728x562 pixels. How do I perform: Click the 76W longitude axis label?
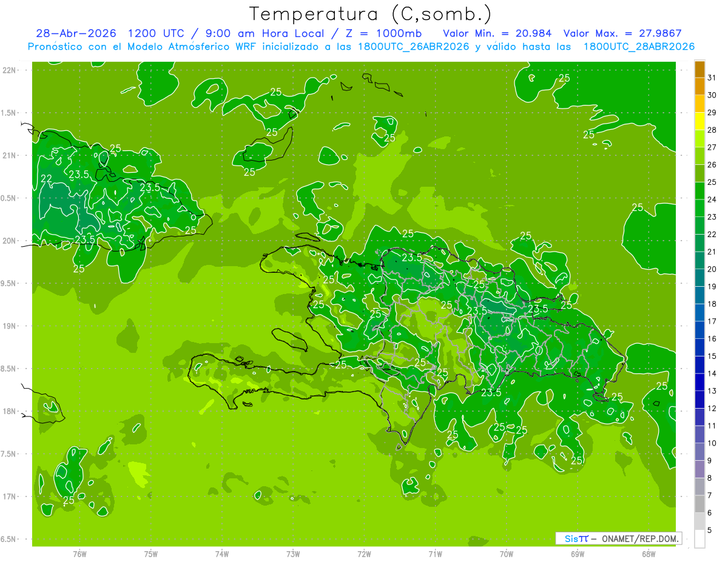tap(79, 554)
